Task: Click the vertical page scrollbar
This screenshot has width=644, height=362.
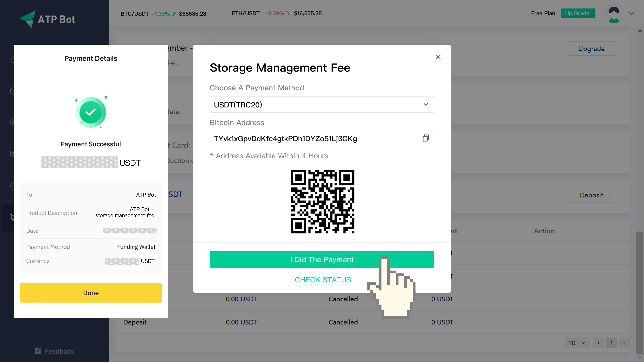Action: tap(639, 292)
